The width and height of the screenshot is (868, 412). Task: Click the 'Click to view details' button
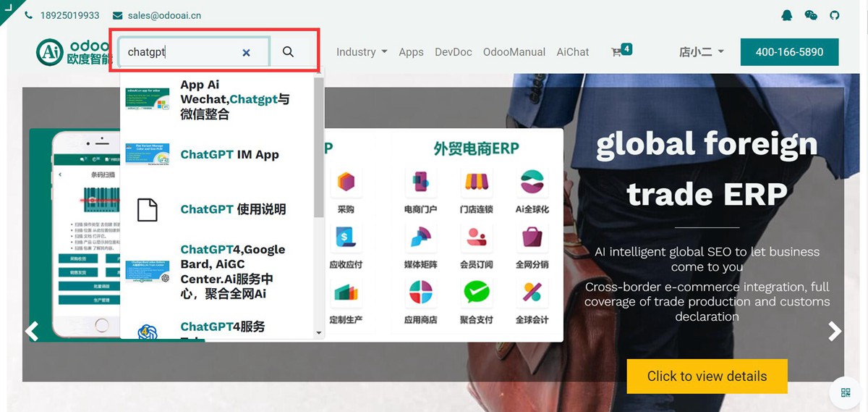tap(707, 377)
